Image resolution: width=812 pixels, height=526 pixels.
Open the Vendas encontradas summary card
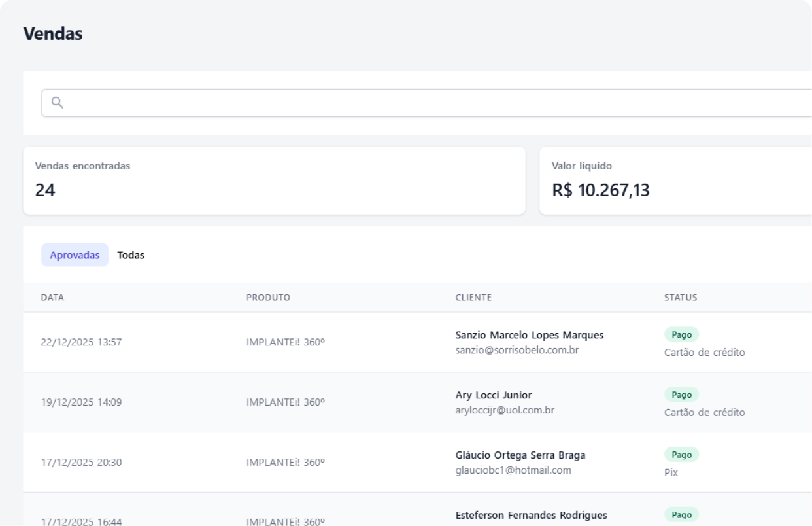click(274, 180)
